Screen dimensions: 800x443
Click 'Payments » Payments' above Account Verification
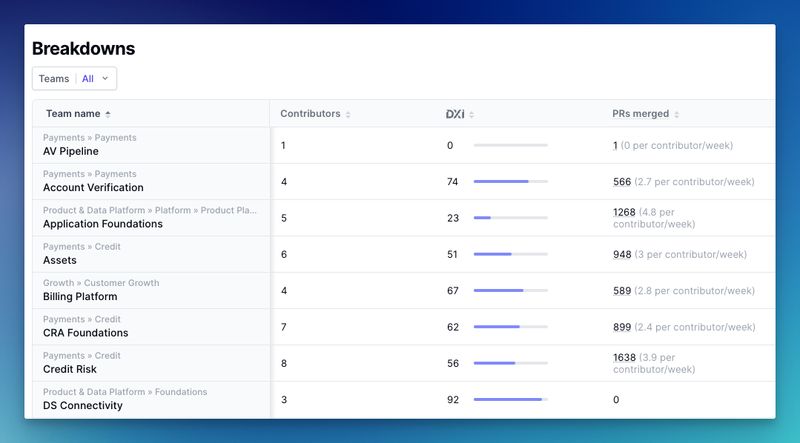tap(90, 174)
